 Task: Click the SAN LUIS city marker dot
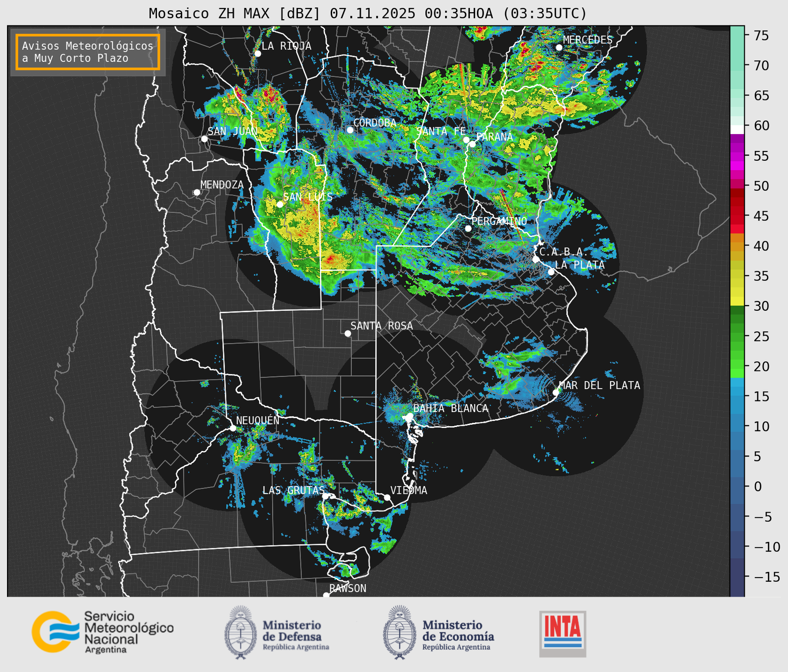tap(280, 204)
